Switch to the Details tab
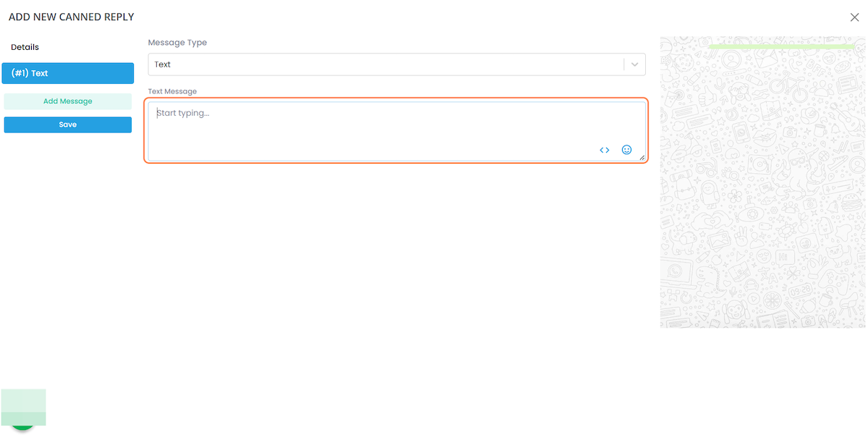 25,47
